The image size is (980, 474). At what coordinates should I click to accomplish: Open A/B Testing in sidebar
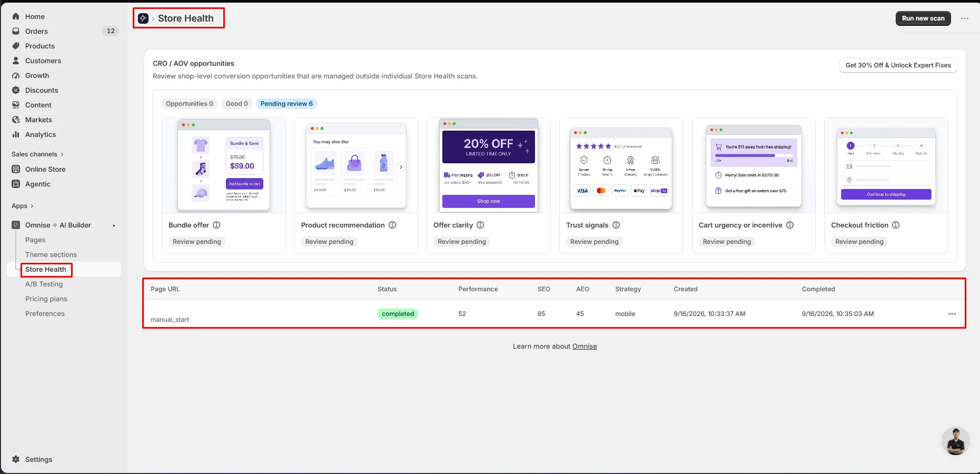44,284
